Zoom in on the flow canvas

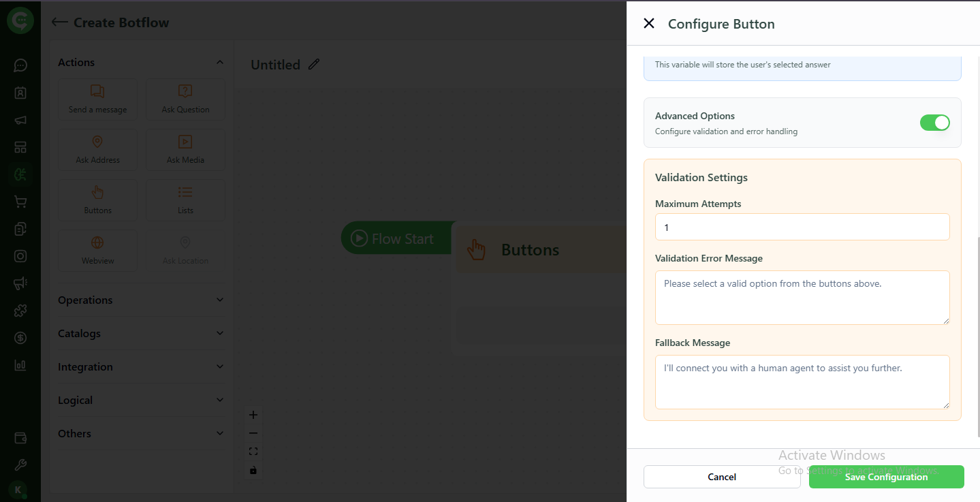click(253, 414)
